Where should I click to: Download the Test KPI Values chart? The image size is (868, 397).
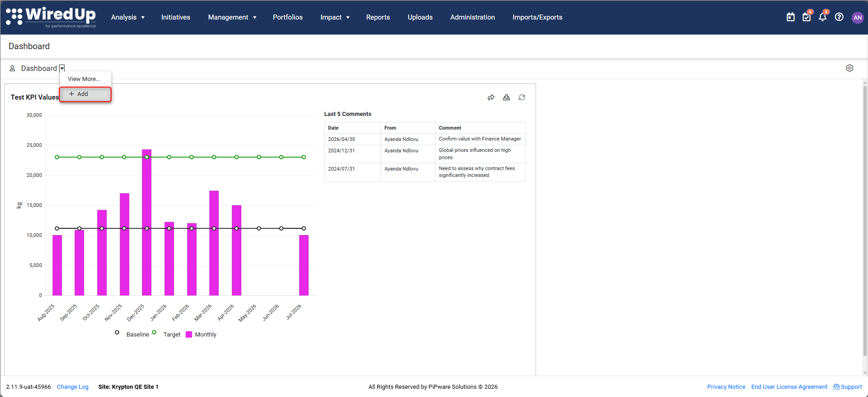coord(506,98)
